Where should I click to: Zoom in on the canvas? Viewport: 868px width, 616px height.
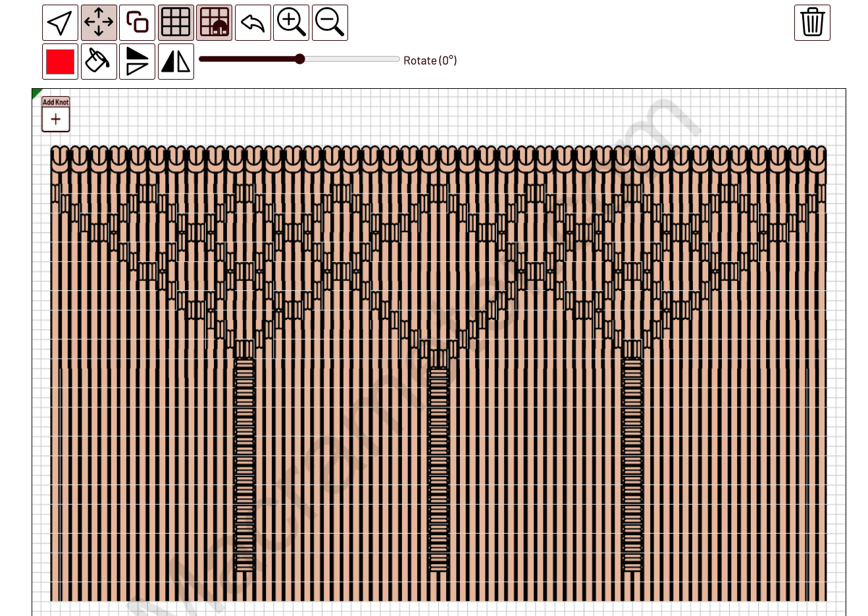(291, 22)
